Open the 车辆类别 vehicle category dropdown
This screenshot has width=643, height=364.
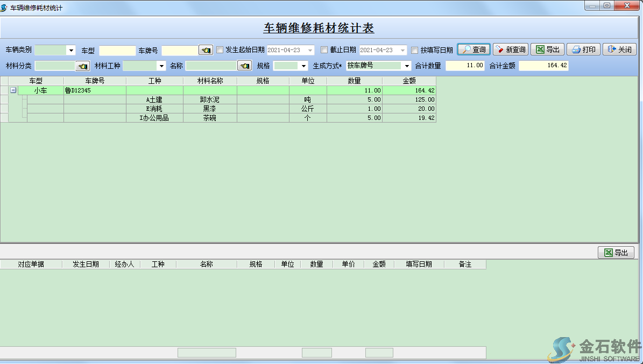[x=70, y=49]
